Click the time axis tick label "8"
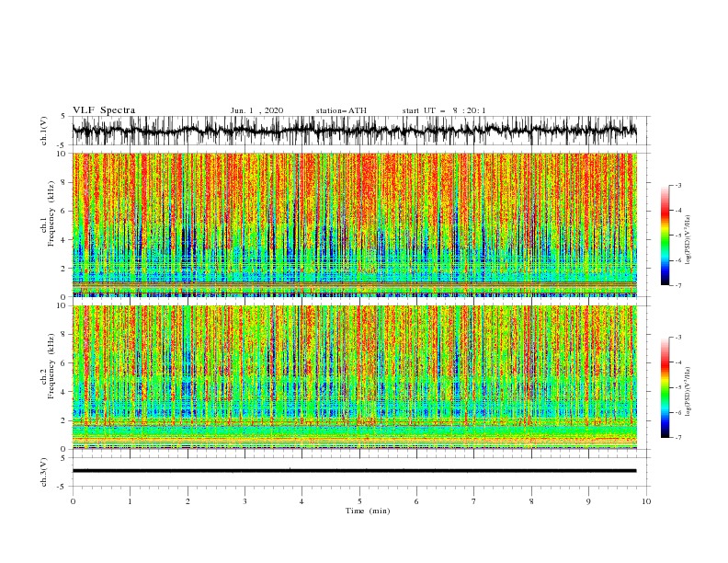The width and height of the screenshot is (728, 563). pyautogui.click(x=531, y=501)
